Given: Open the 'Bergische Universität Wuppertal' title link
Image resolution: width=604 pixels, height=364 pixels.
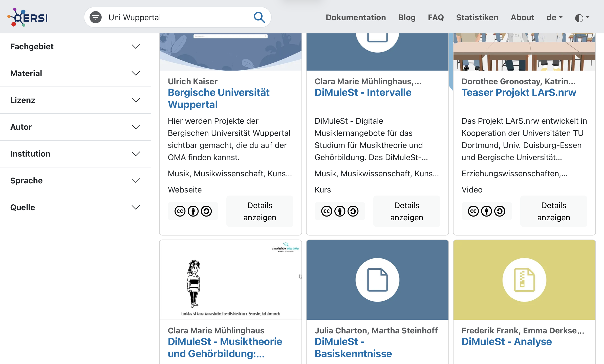Looking at the screenshot, I should coord(219,98).
